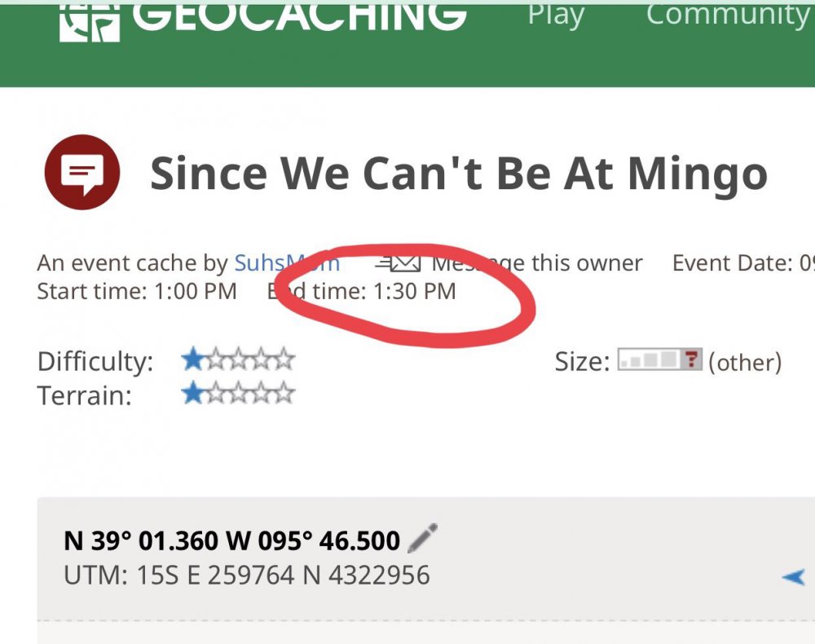The height and width of the screenshot is (644, 815).
Task: Open the SuhsMom owner profile link
Action: tap(287, 263)
